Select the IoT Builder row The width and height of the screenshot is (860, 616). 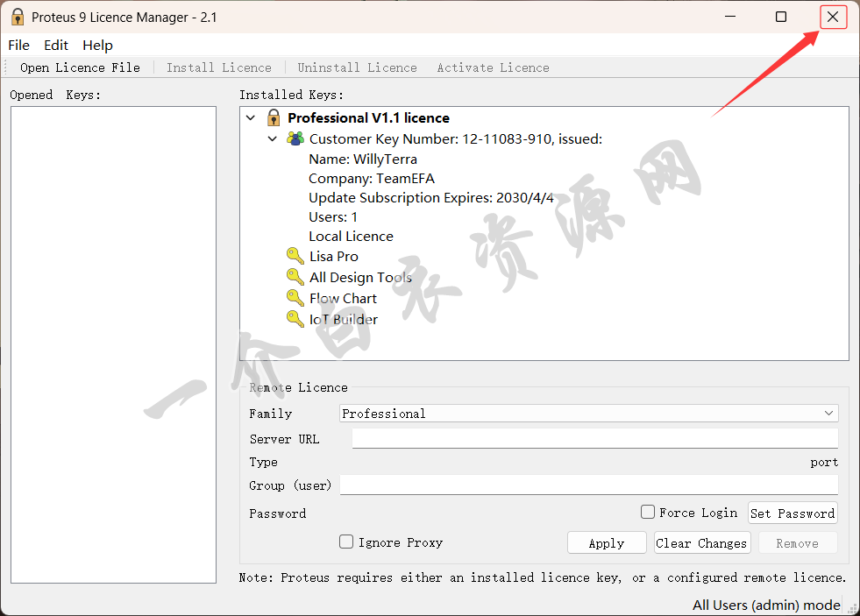pos(344,319)
